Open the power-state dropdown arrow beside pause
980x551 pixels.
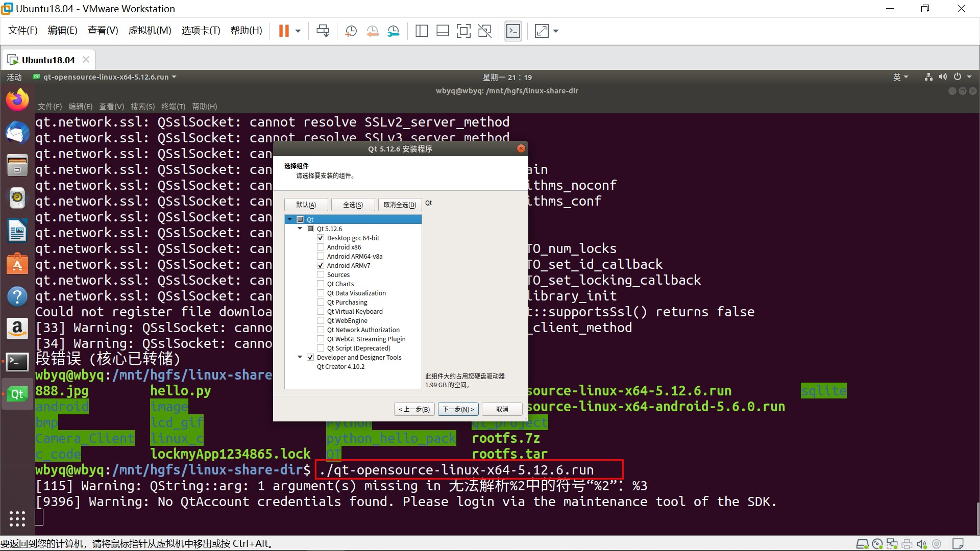click(x=298, y=31)
